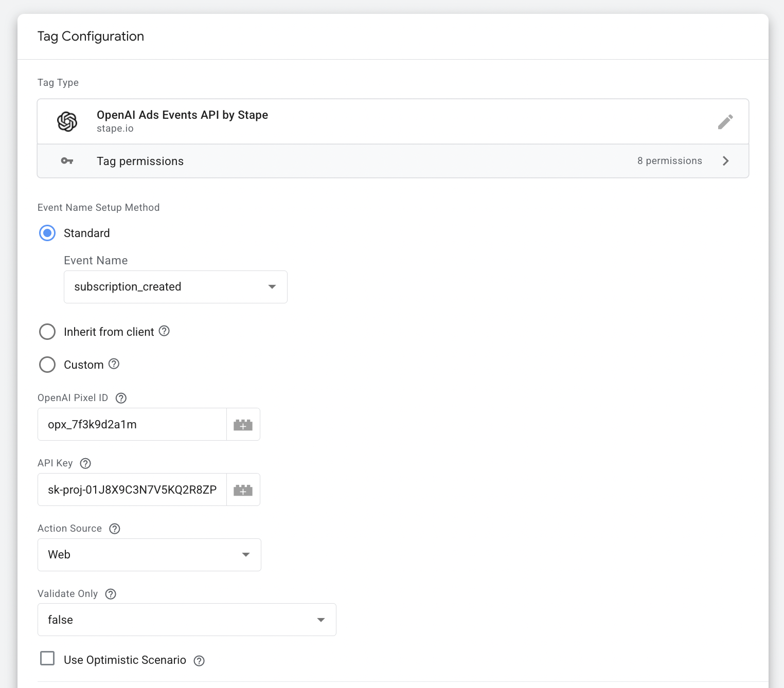784x688 pixels.
Task: Click the stape.io text
Action: coord(115,129)
